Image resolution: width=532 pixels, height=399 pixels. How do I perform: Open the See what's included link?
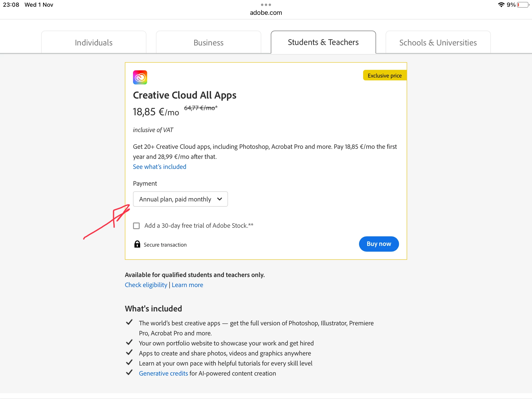[160, 167]
